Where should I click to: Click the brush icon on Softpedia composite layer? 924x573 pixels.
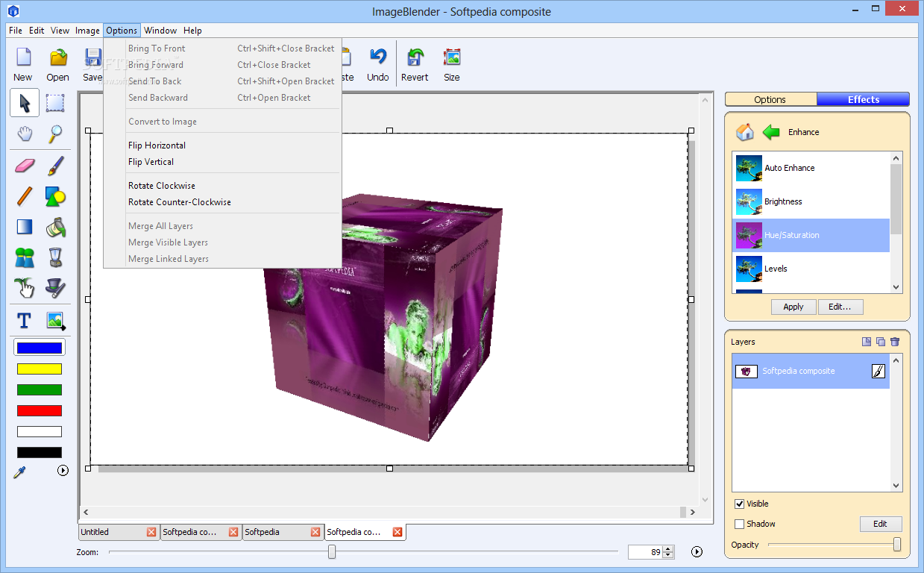click(879, 371)
